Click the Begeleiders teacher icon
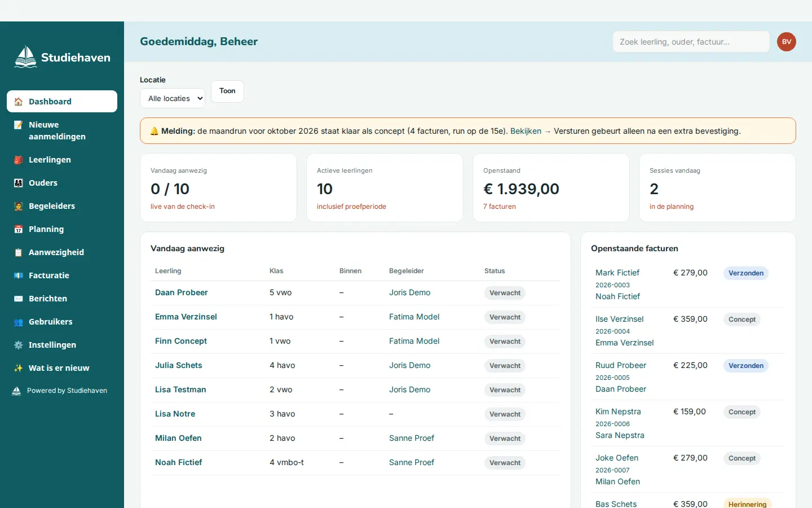The height and width of the screenshot is (508, 812). coord(19,206)
